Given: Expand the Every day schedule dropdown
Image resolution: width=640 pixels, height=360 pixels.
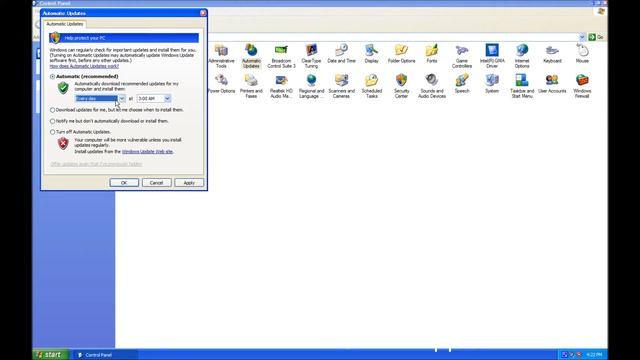Looking at the screenshot, I should pyautogui.click(x=122, y=98).
